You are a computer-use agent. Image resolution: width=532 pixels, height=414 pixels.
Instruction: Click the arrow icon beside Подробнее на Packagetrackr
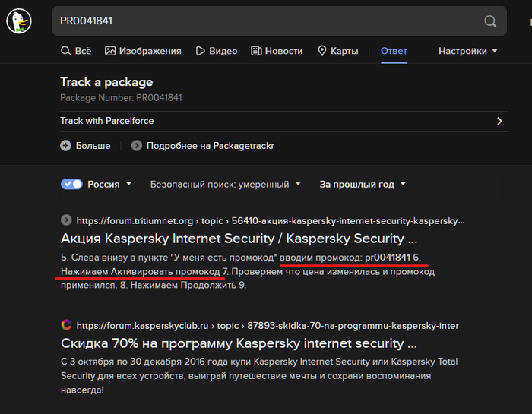coord(137,146)
